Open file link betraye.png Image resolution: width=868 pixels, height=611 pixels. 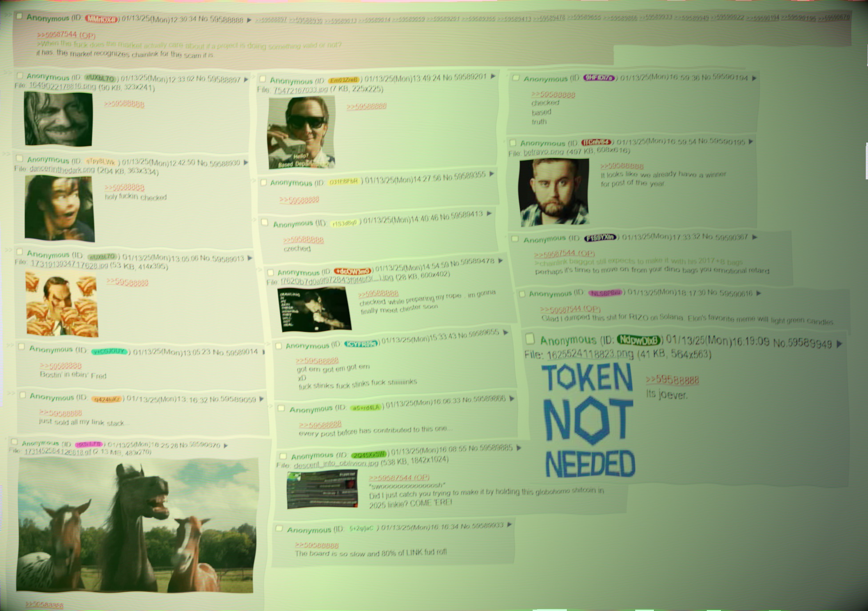click(x=544, y=152)
